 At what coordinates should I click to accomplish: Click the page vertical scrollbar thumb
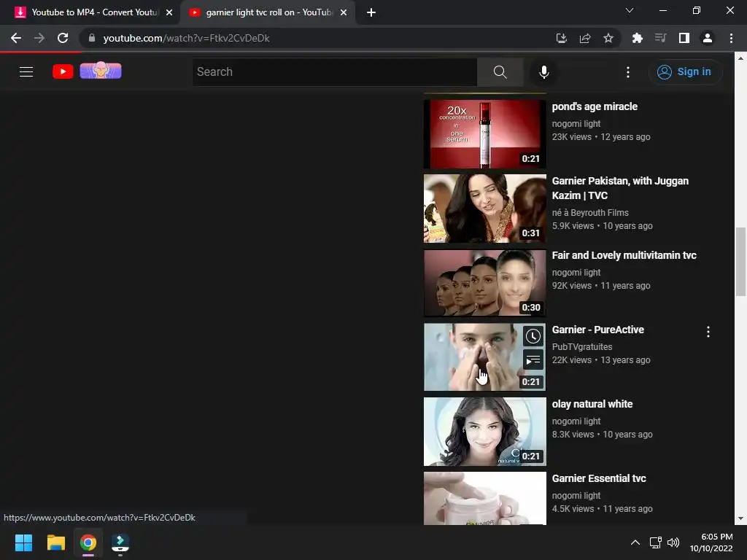[x=740, y=262]
